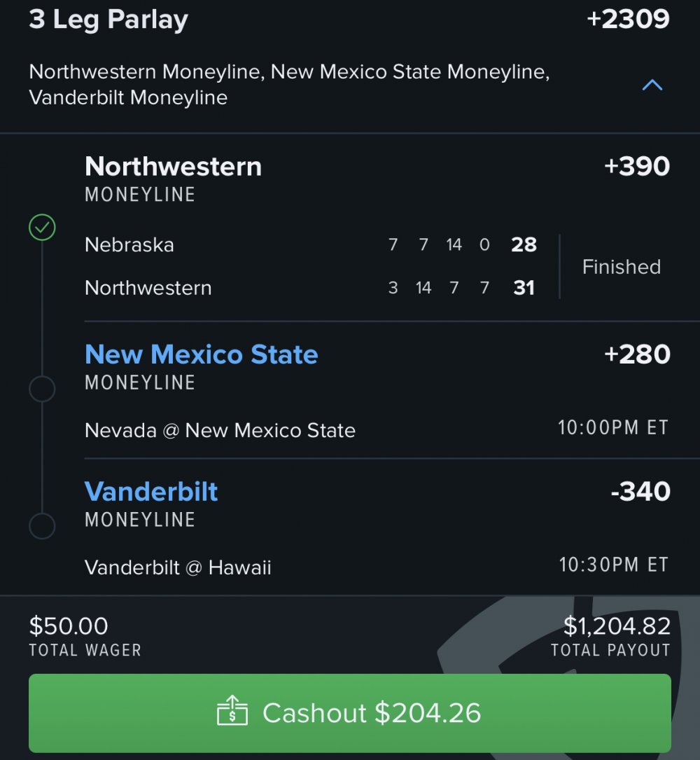Tap the 3 Leg Parlay title

tap(108, 20)
